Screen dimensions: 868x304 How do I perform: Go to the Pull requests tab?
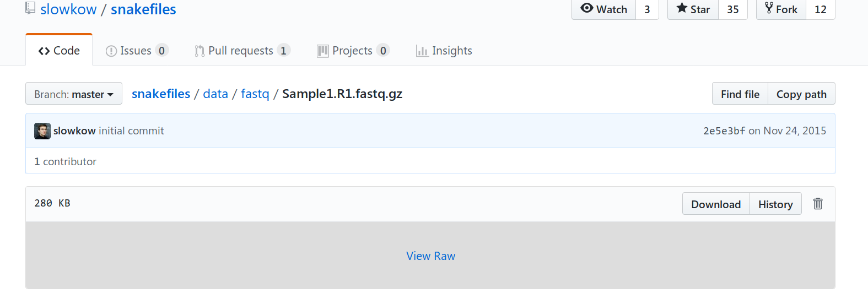[x=242, y=51]
